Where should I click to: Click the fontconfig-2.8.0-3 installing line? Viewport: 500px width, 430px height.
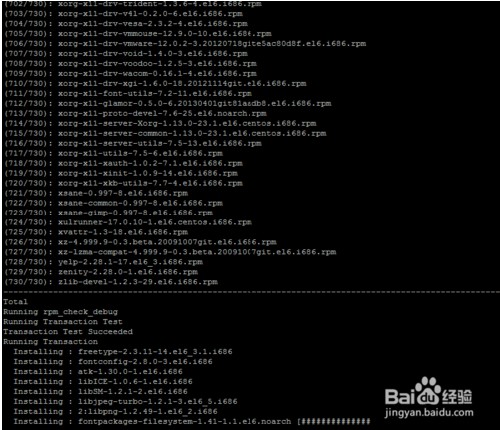(113, 362)
